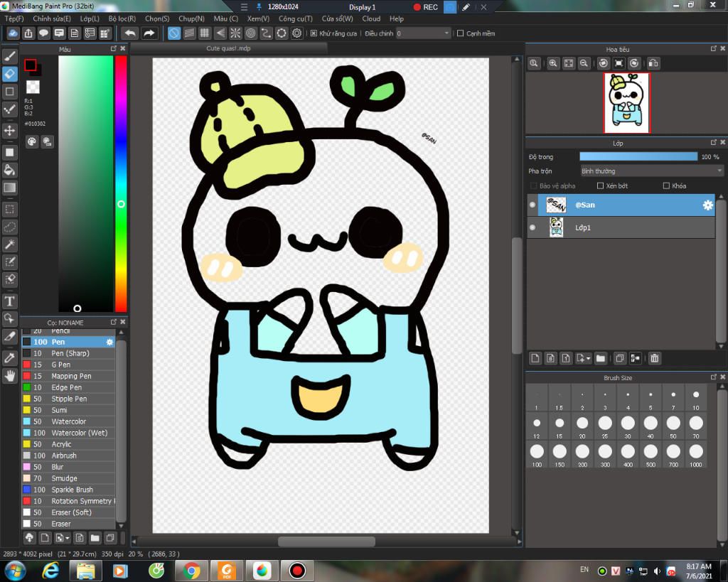This screenshot has height=582, width=728.
Task: Switch to the Cute quas!.mdp document tab
Action: pos(228,48)
